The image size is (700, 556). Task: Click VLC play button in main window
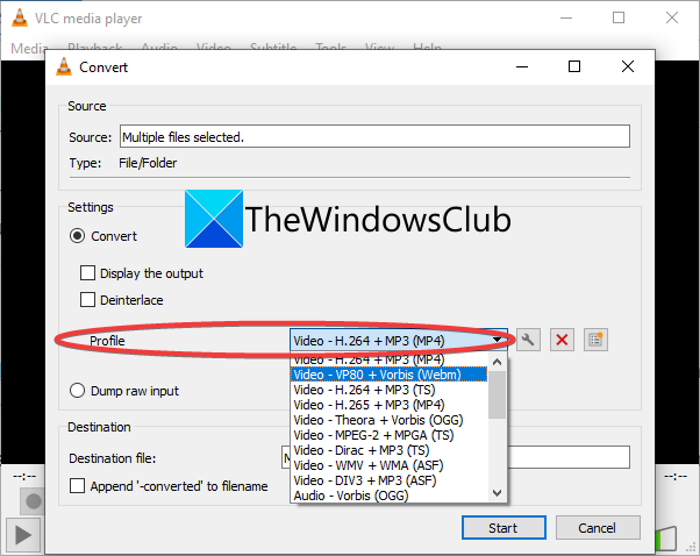(23, 535)
